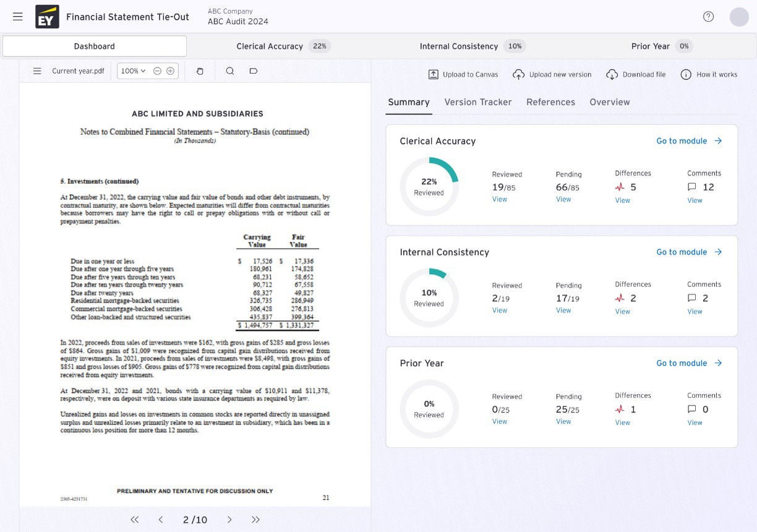Open the hamburger main menu

click(18, 17)
